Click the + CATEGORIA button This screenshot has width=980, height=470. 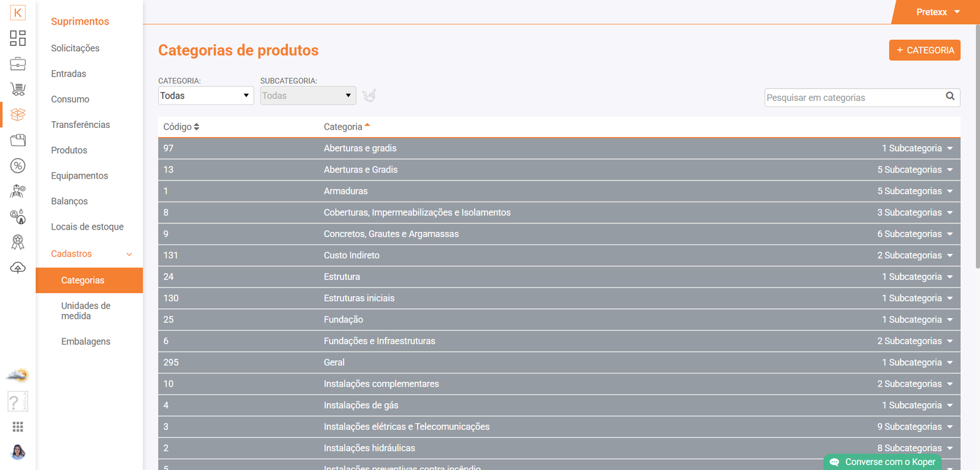point(924,50)
